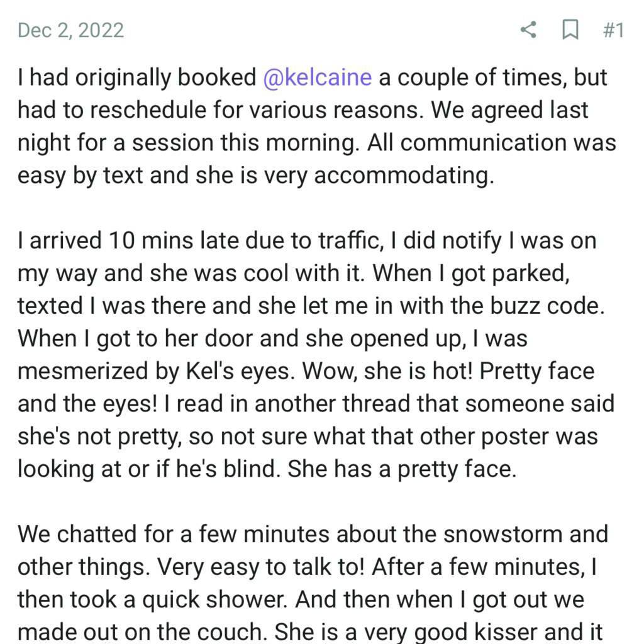Open the @kelcaine user mention
Image resolution: width=644 pixels, height=644 pixels.
[x=318, y=77]
